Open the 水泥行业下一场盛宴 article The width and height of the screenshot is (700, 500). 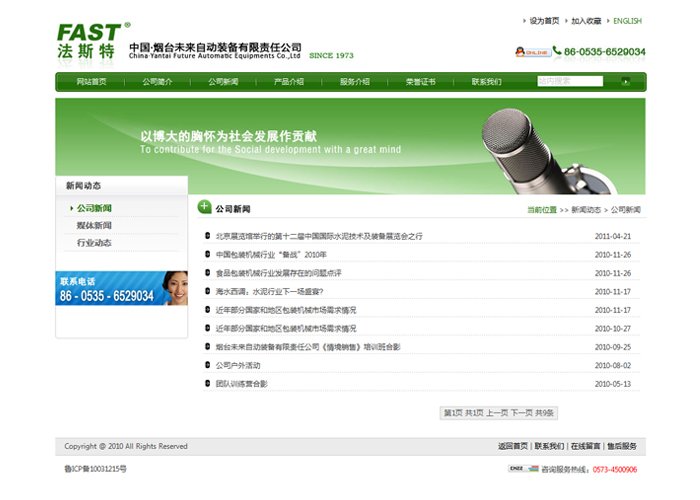pos(269,292)
